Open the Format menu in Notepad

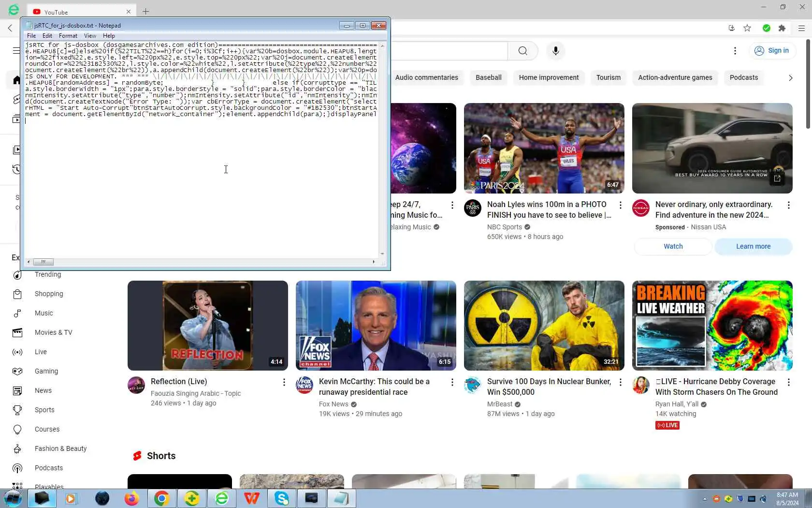point(68,36)
